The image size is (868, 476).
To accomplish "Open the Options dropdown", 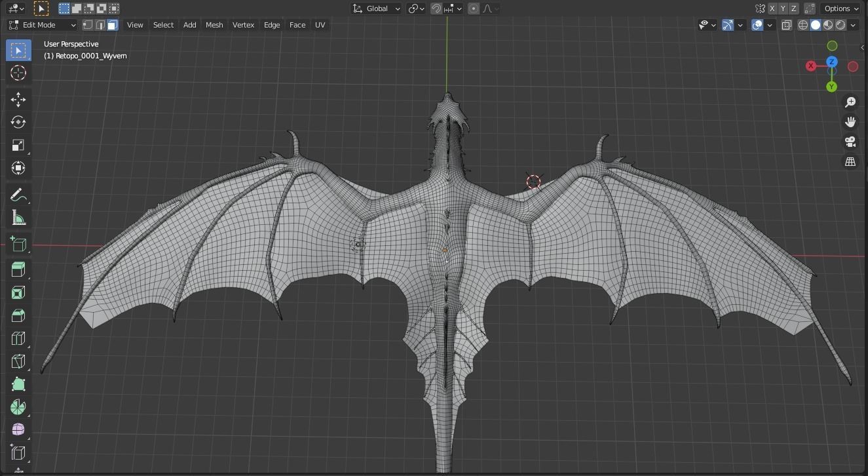I will 841,9.
